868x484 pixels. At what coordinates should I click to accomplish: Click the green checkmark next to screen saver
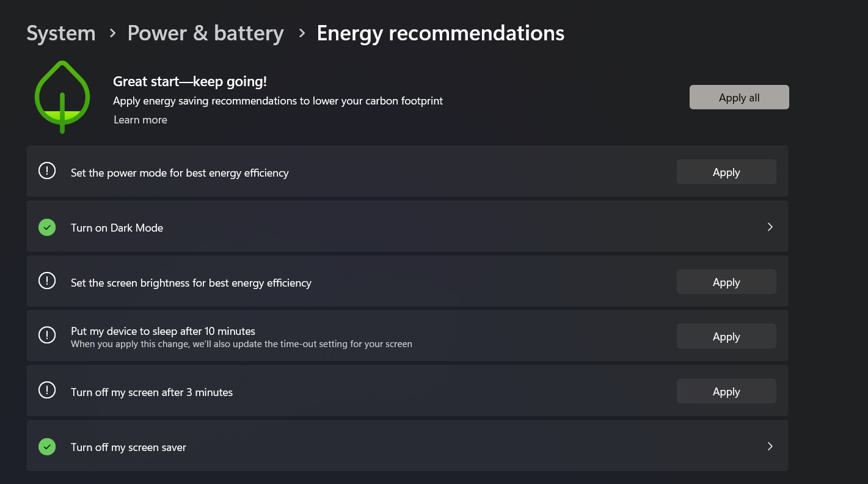click(47, 447)
